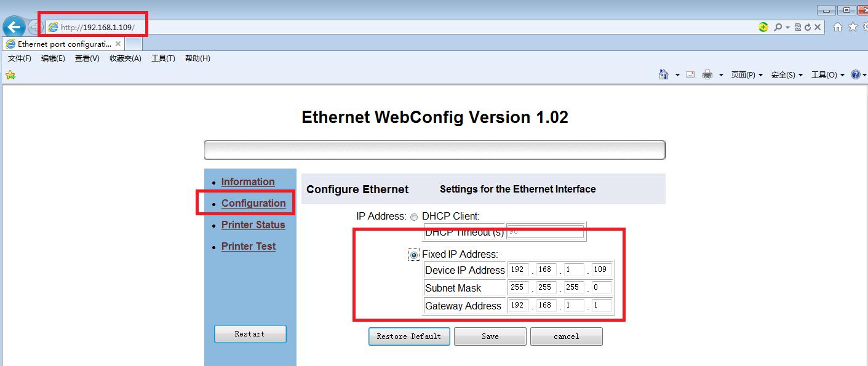Click the blue help question-mark icon
Screen dimensions: 868x366
(855, 74)
